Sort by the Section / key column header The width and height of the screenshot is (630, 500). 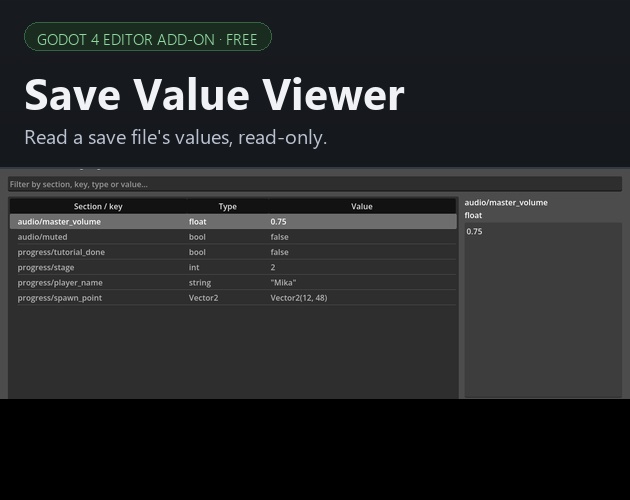click(x=98, y=206)
